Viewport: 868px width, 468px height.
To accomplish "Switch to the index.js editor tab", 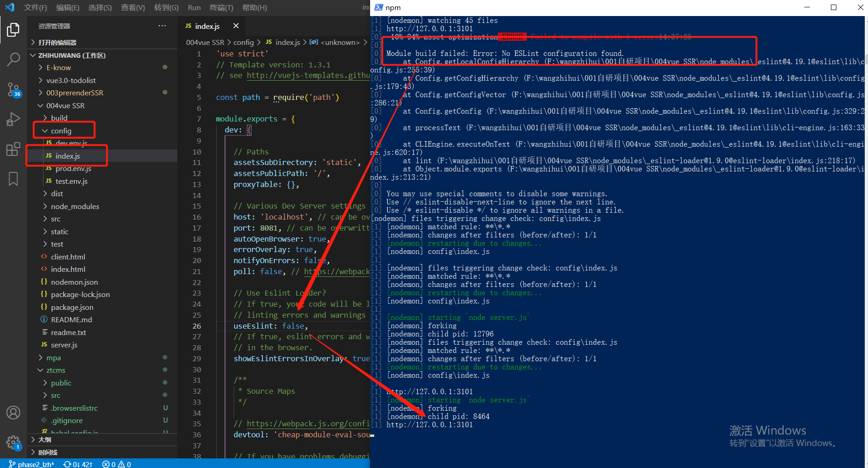I will pos(207,26).
